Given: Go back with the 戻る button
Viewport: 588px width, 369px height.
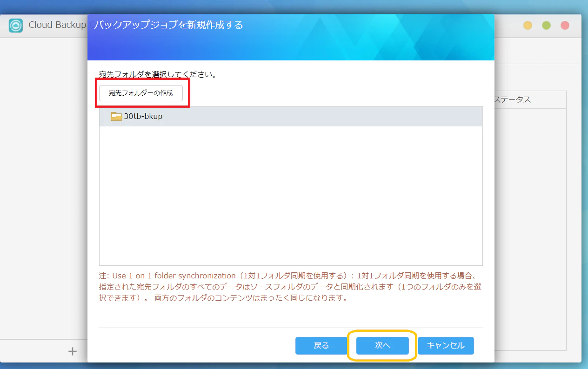Looking at the screenshot, I should 321,345.
